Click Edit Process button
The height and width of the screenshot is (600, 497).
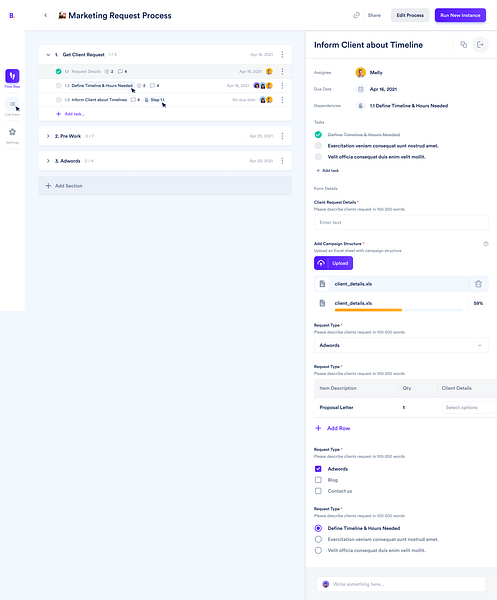pyautogui.click(x=410, y=15)
